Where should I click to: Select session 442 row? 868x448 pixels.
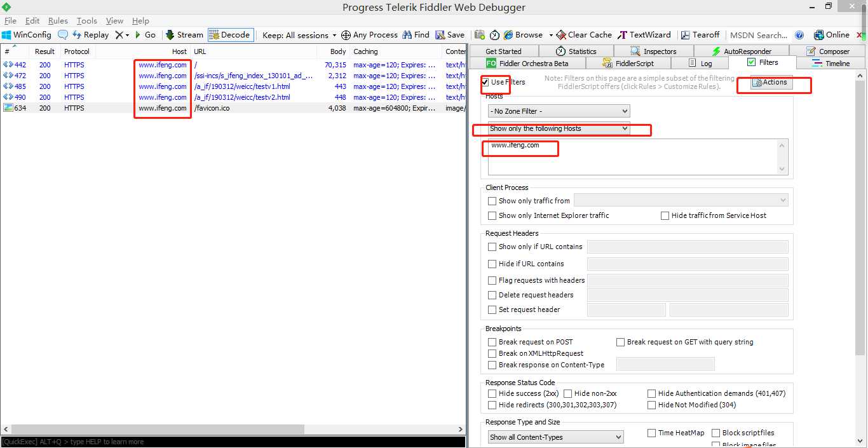coord(233,65)
